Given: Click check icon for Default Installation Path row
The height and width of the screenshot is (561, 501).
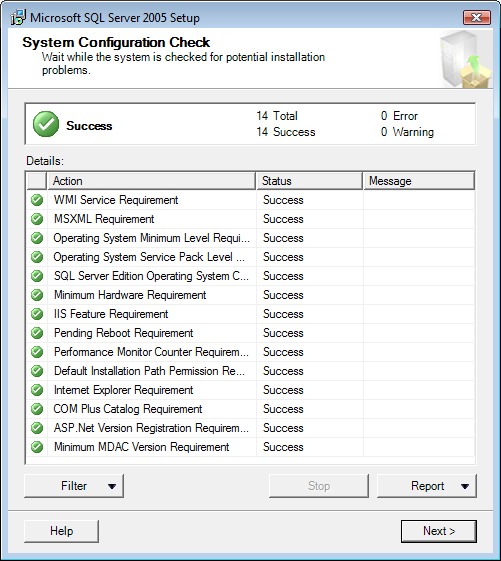Looking at the screenshot, I should 37,371.
